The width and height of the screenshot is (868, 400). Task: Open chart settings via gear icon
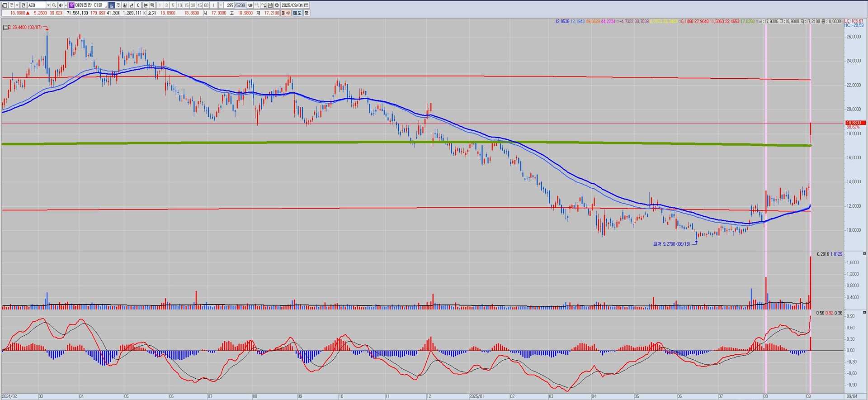[x=277, y=5]
